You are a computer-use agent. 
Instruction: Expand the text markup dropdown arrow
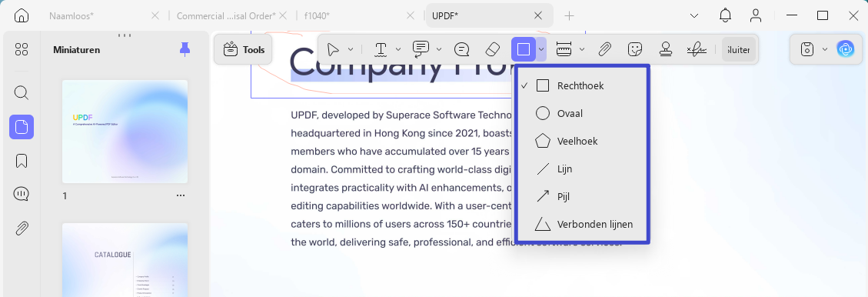(398, 50)
